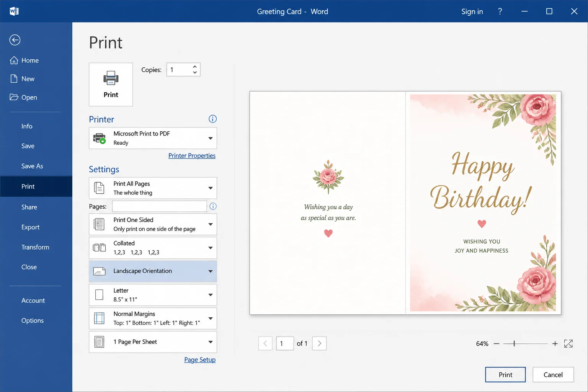Expand the Landscape Orientation dropdown
The width and height of the screenshot is (588, 392).
[x=211, y=271]
